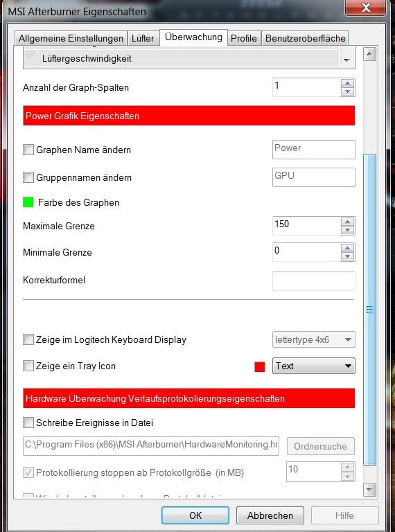Toggle checkmark beside Lüftergeschwindigkeit
The height and width of the screenshot is (532, 395).
point(31,55)
